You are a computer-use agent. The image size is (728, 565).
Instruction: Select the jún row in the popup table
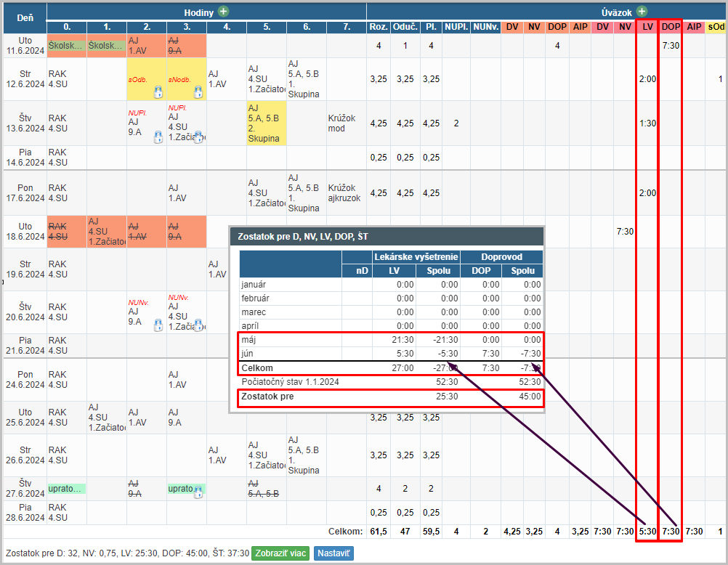click(391, 354)
